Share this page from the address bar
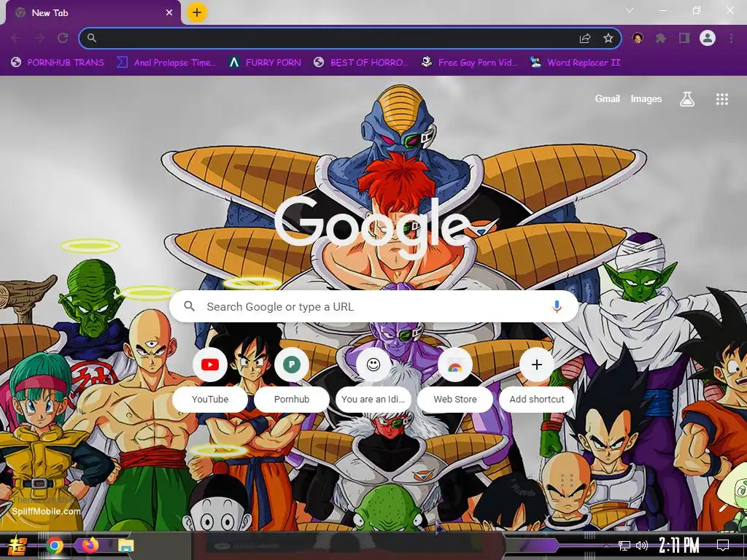Viewport: 747px width, 560px height. [585, 38]
